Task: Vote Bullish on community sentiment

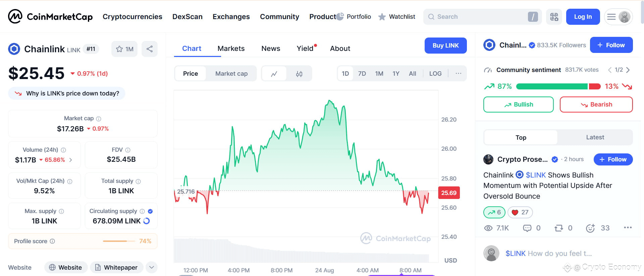Action: click(x=518, y=105)
